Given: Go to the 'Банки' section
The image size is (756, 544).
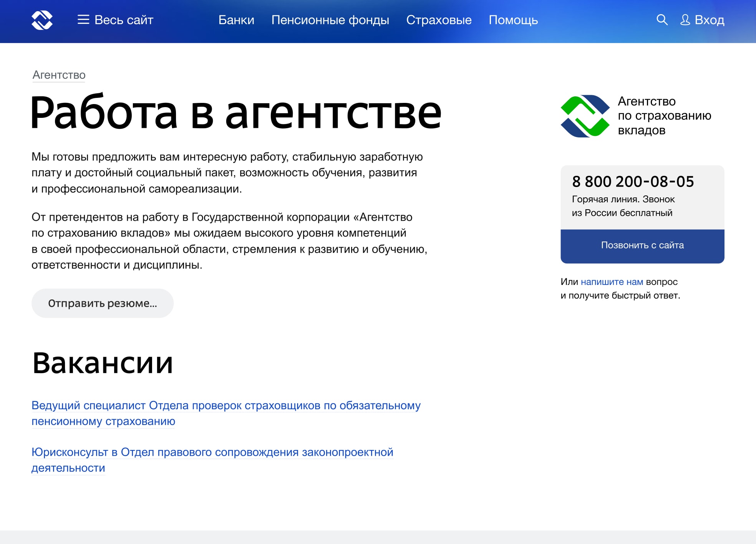Looking at the screenshot, I should 236,20.
